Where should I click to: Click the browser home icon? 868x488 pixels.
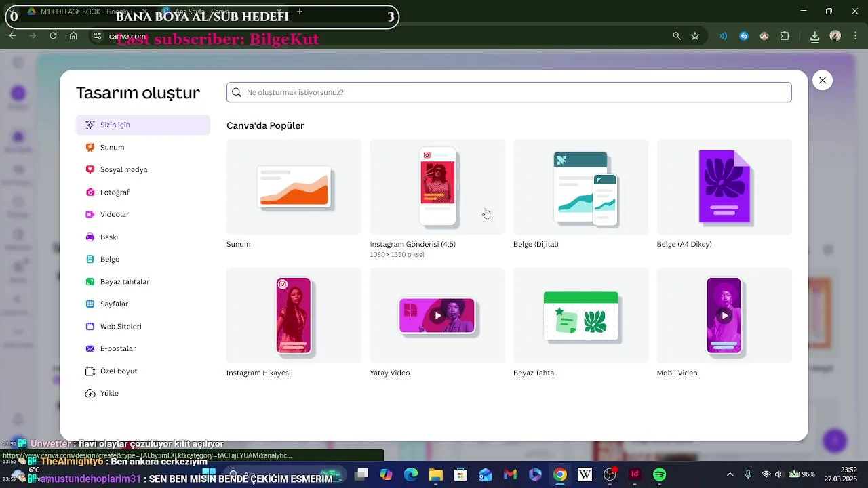(73, 36)
